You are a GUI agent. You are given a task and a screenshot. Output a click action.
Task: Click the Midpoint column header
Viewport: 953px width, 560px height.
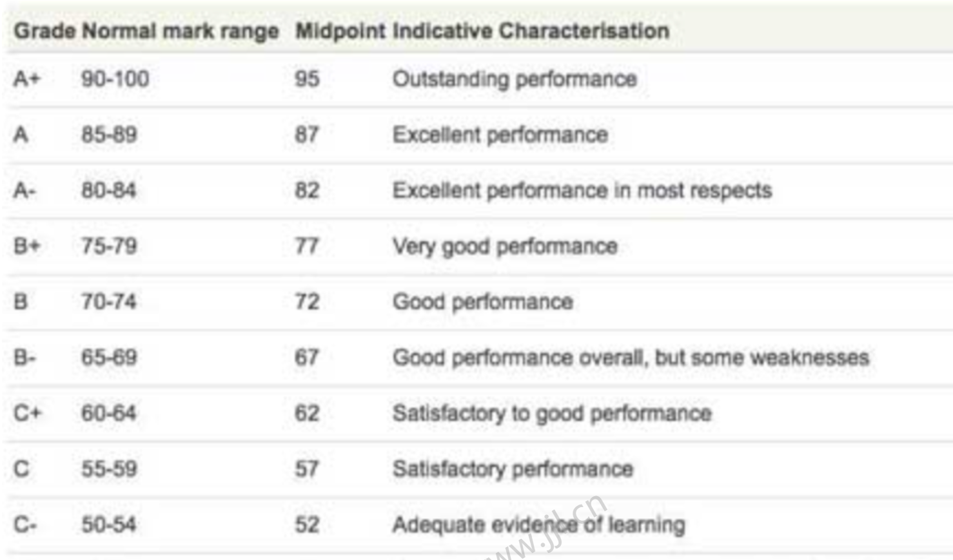(340, 31)
